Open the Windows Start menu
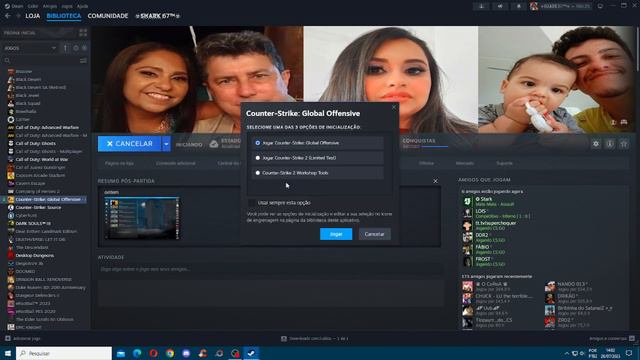Image resolution: width=640 pixels, height=360 pixels. point(8,353)
